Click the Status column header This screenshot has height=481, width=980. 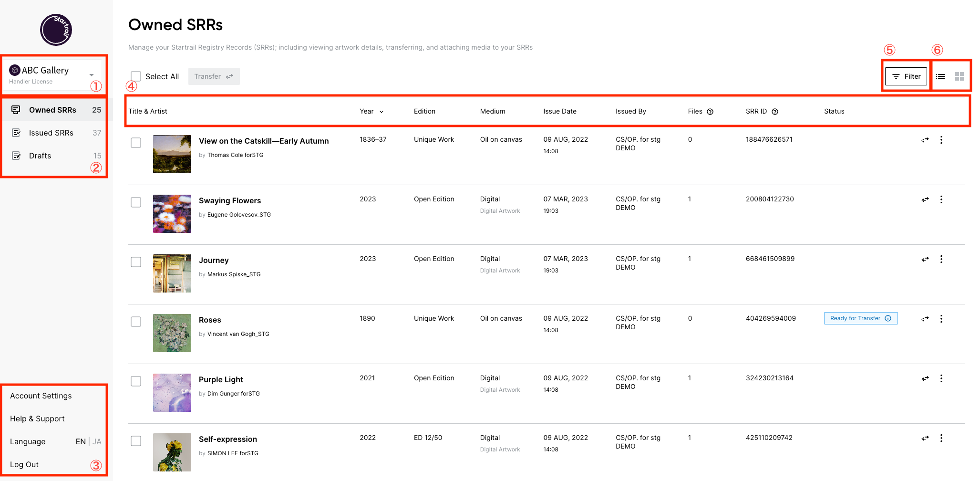pyautogui.click(x=834, y=112)
